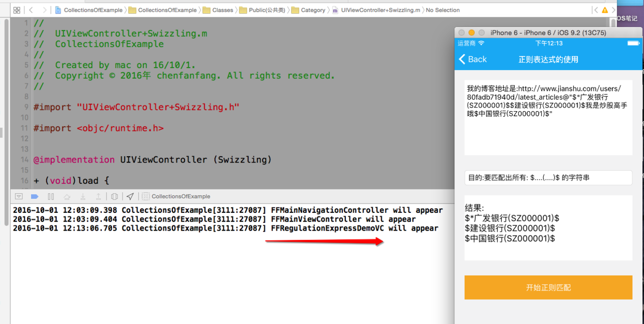Go forward in editor file history
The width and height of the screenshot is (644, 324).
pyautogui.click(x=44, y=10)
